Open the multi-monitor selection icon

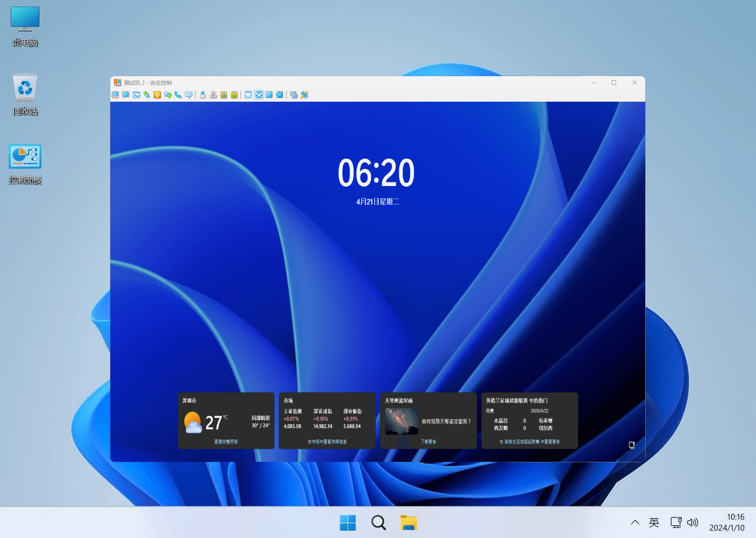[x=294, y=95]
